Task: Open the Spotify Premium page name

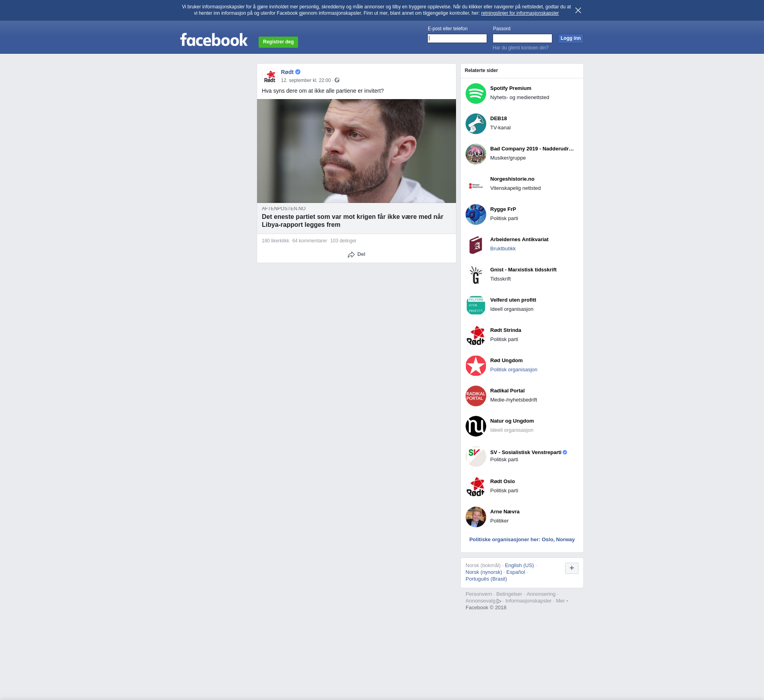Action: [511, 88]
